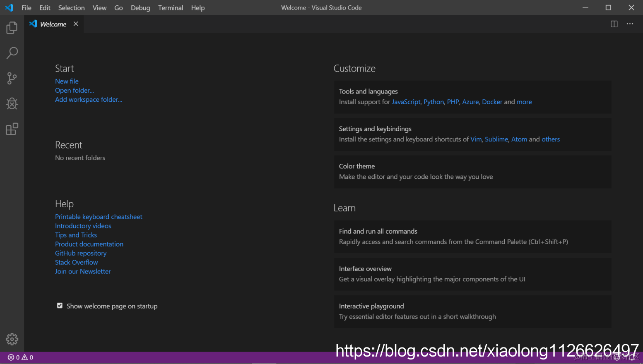
Task: Install Atom keybindings link
Action: pos(519,139)
